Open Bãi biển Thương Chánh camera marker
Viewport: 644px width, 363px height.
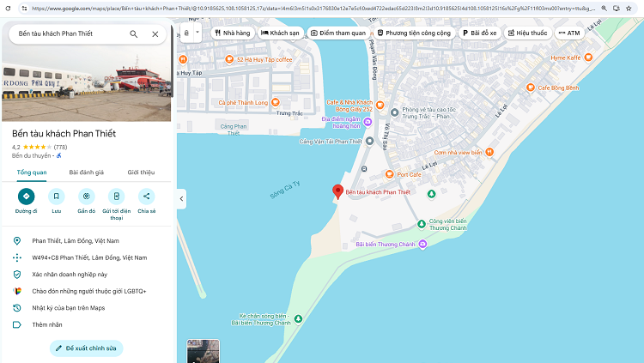tap(422, 245)
